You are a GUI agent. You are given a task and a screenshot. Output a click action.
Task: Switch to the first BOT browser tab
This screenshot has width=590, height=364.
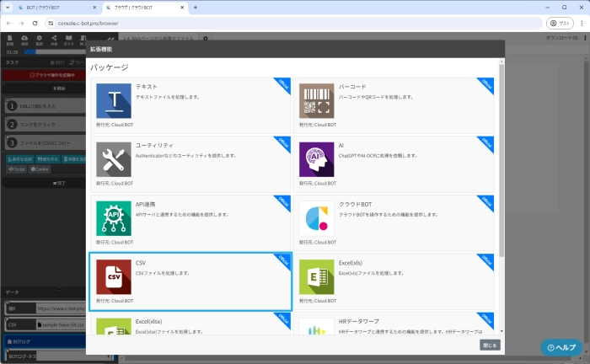(x=51, y=8)
